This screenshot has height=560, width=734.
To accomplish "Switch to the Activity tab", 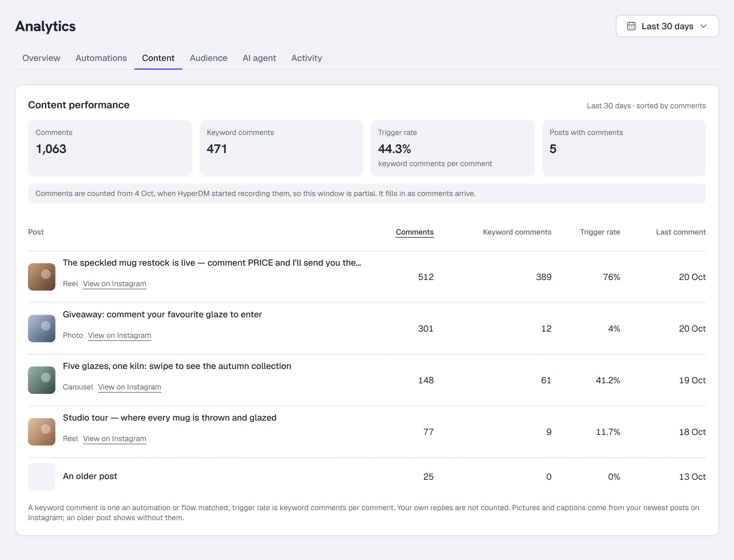I will click(307, 58).
